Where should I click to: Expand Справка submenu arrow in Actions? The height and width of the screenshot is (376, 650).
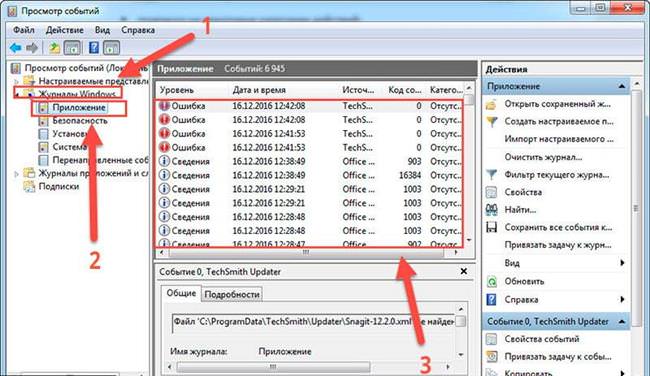click(622, 299)
